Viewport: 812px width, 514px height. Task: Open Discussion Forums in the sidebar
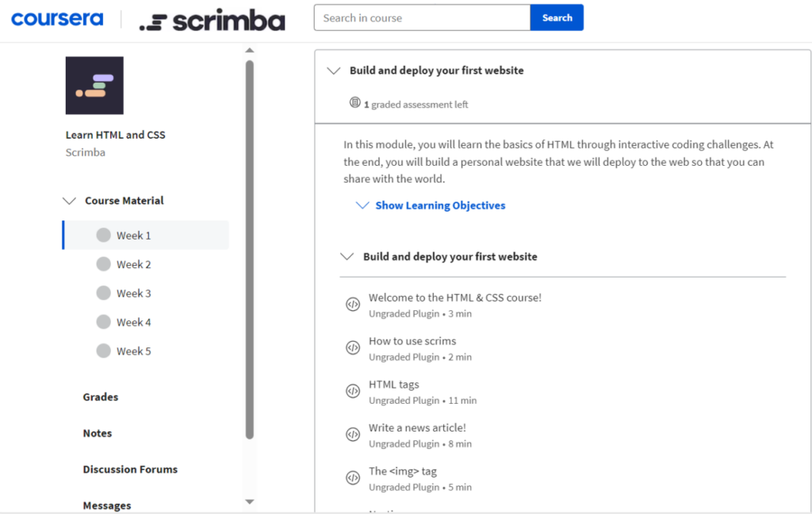(130, 469)
